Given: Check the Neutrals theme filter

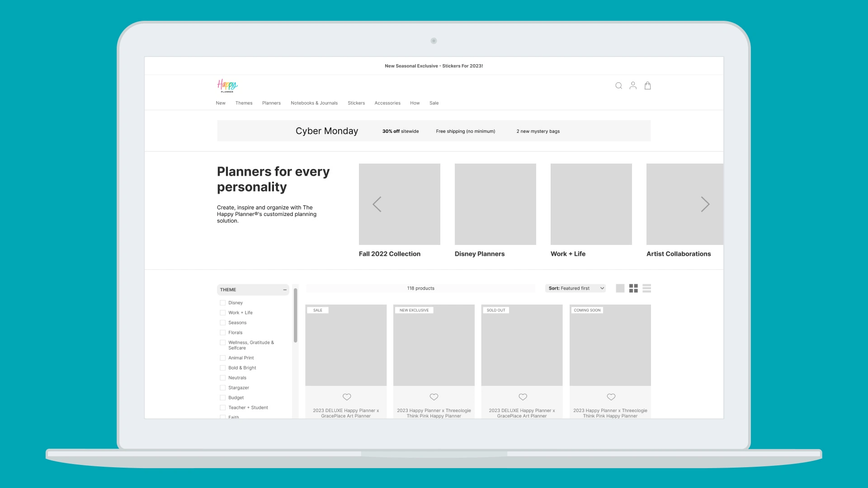Looking at the screenshot, I should point(222,378).
